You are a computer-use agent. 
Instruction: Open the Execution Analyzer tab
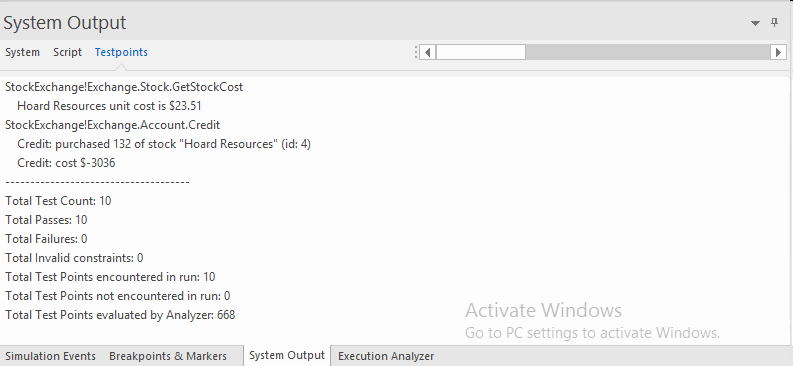coord(386,356)
